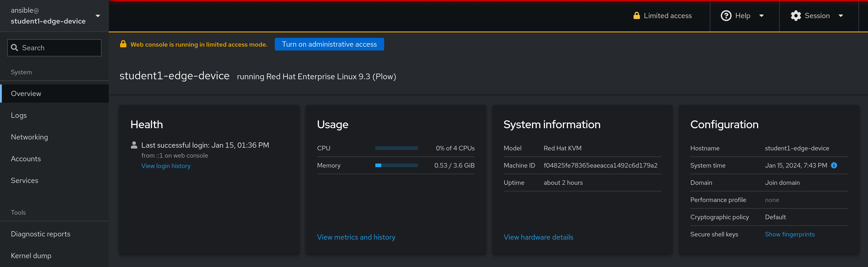The image size is (868, 267).
Task: Open the Overview page
Action: coord(55,94)
